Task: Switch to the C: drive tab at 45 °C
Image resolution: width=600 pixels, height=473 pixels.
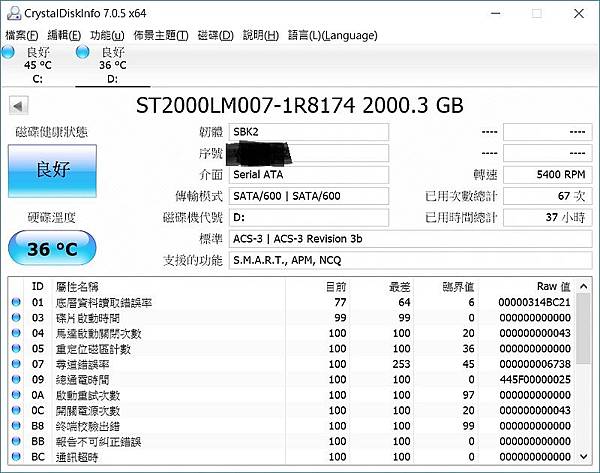Action: click(x=38, y=65)
